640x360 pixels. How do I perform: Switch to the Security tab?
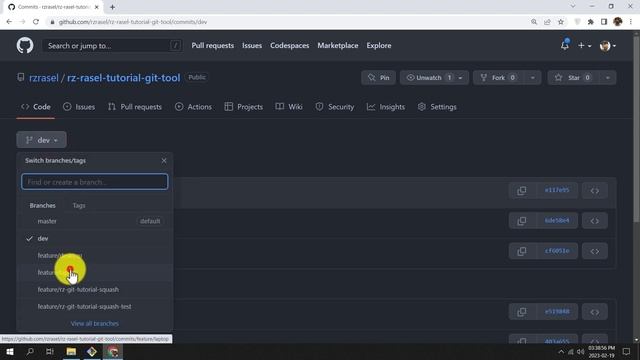(x=335, y=107)
